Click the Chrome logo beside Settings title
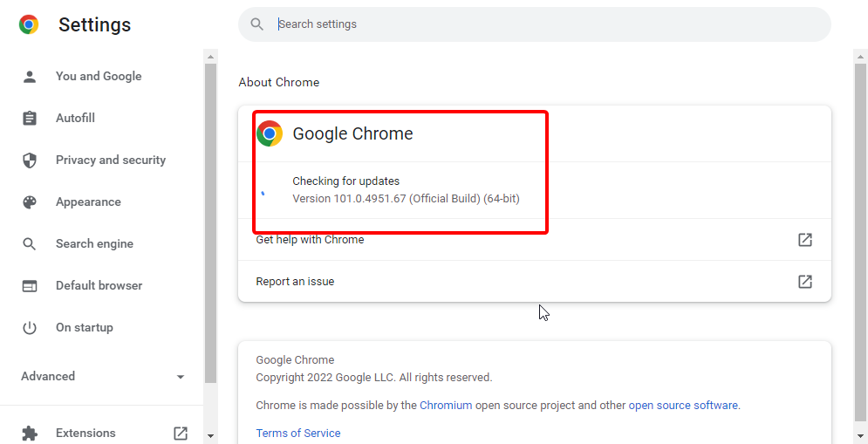Viewport: 868px width, 444px height. pyautogui.click(x=29, y=24)
